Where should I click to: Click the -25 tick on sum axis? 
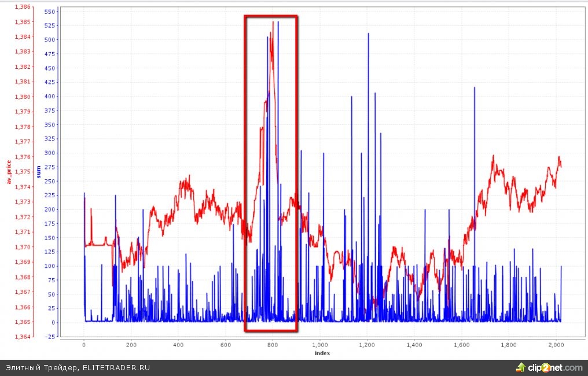pos(50,337)
